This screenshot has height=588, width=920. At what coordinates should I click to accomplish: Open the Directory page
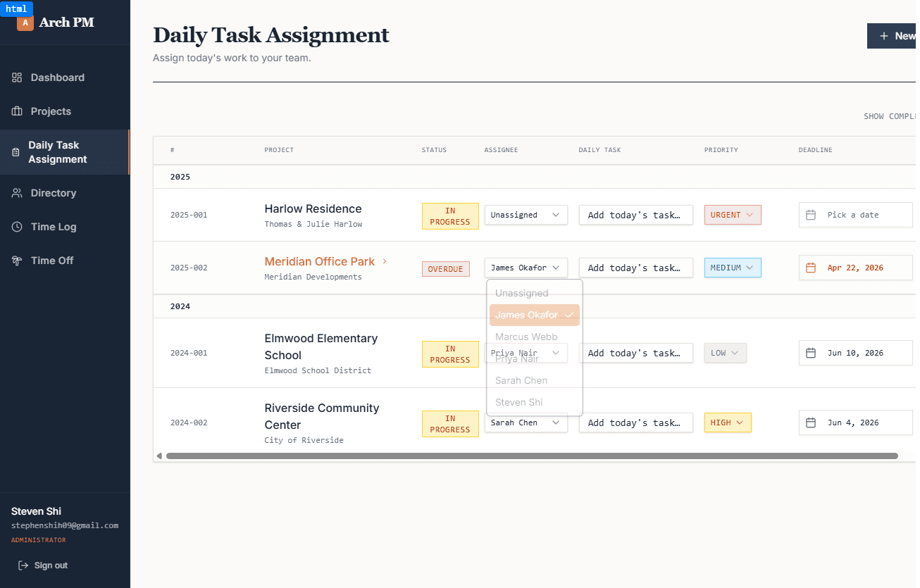65,193
